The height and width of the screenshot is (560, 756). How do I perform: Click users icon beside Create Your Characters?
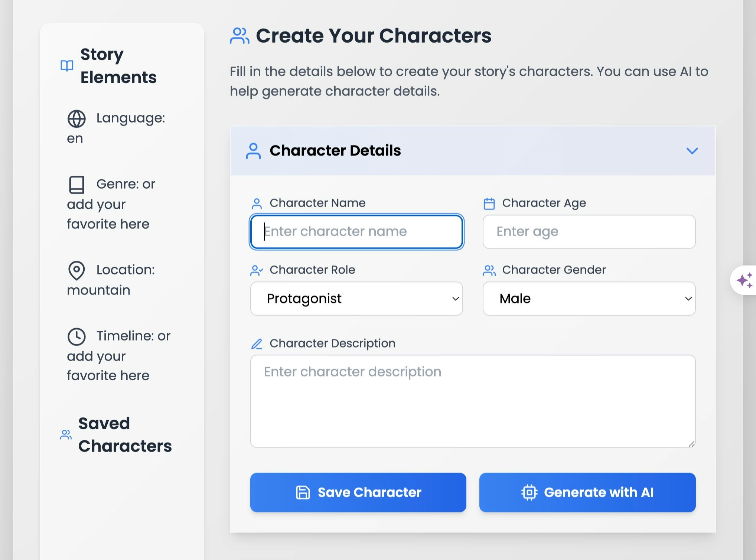[x=239, y=36]
